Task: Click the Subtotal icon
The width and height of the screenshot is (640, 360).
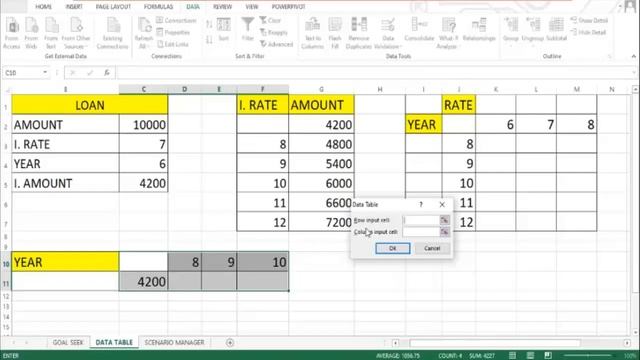Action: coord(556,29)
